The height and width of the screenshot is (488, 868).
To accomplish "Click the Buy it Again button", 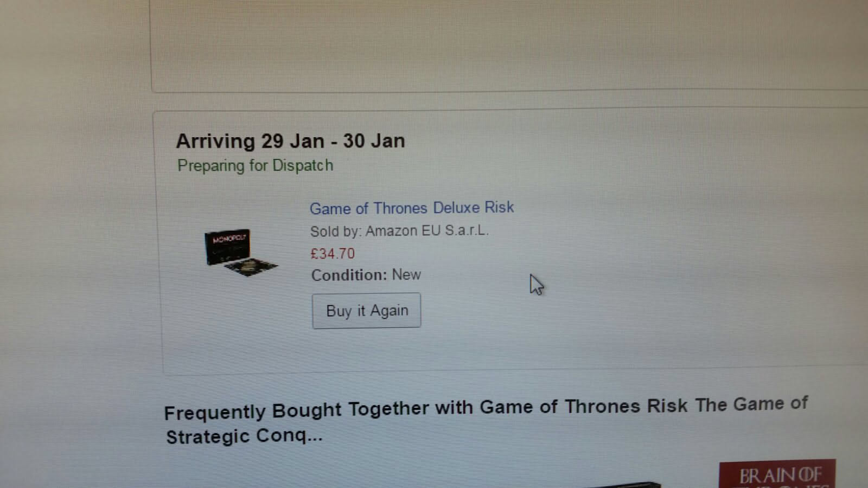I will pyautogui.click(x=366, y=311).
